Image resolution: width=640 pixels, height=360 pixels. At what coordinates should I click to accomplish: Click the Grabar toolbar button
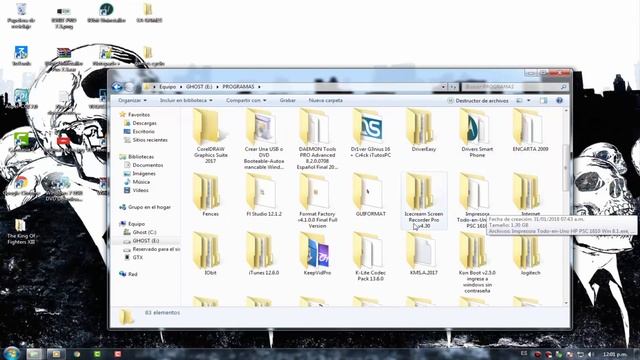point(288,100)
